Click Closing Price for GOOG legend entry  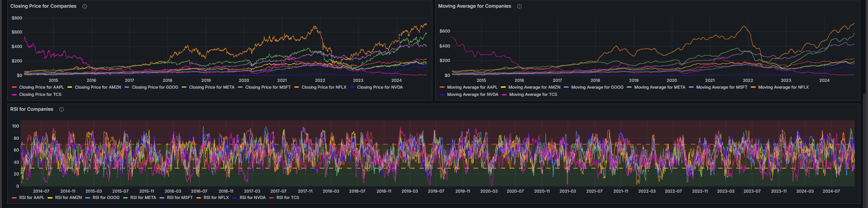pos(155,87)
